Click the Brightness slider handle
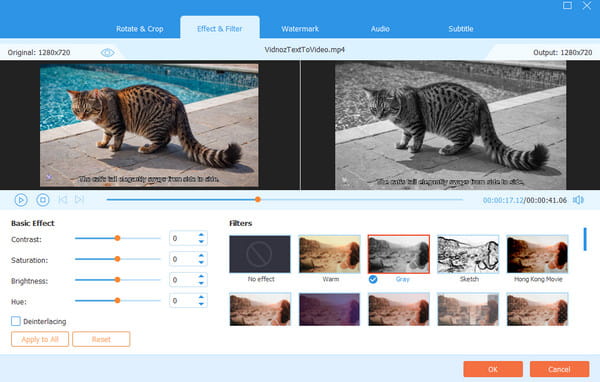This screenshot has height=382, width=600. pos(117,280)
